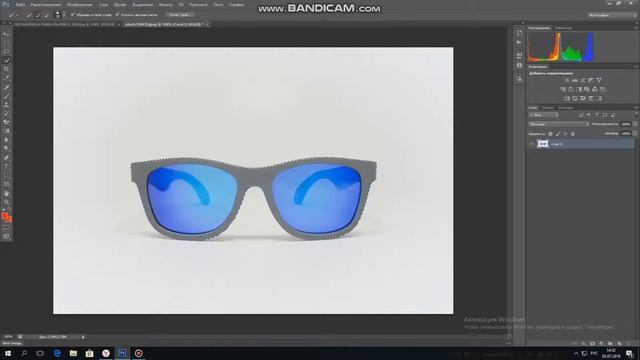Add a Hue/Saturation adjustment
This screenshot has width=640, height=360.
[x=563, y=89]
